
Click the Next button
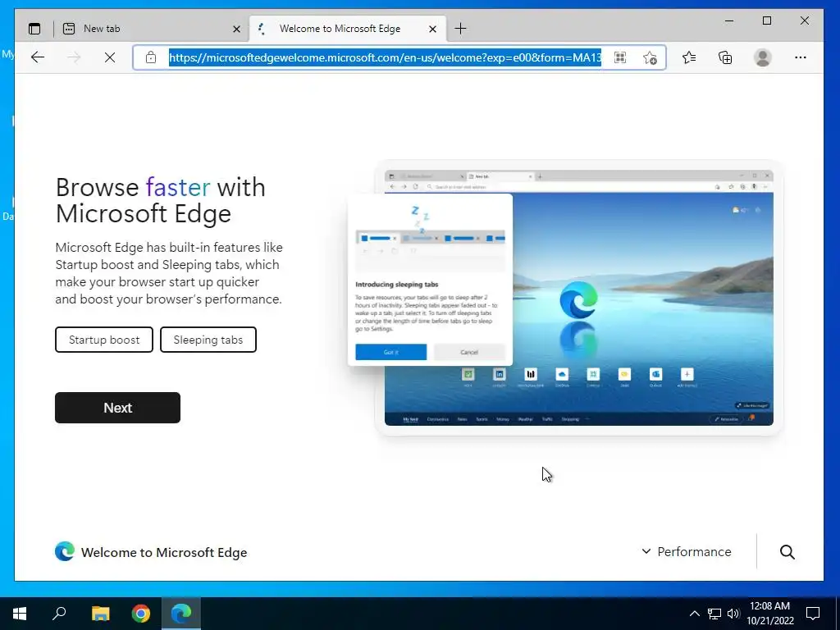pos(117,408)
